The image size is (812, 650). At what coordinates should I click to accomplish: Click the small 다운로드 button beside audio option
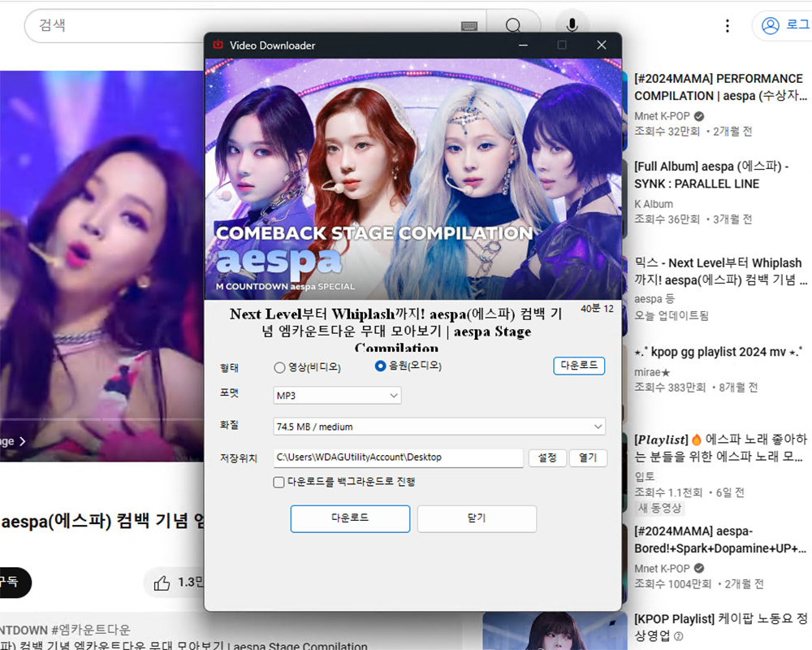click(x=579, y=366)
